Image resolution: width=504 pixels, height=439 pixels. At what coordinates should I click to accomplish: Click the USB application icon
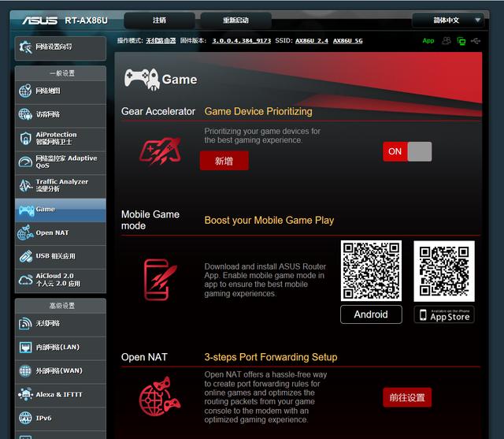25,256
